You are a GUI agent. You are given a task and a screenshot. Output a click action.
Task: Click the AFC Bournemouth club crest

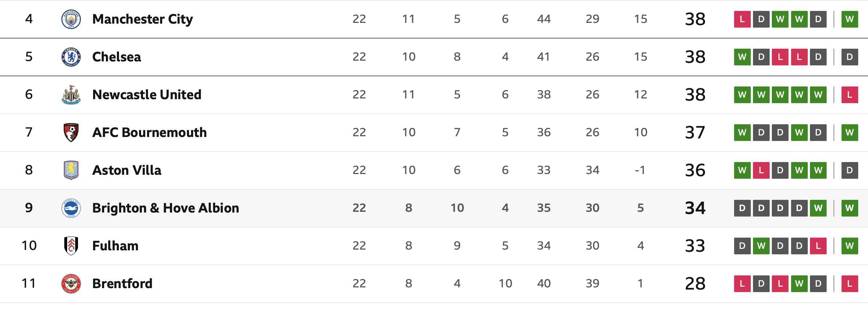click(x=71, y=133)
